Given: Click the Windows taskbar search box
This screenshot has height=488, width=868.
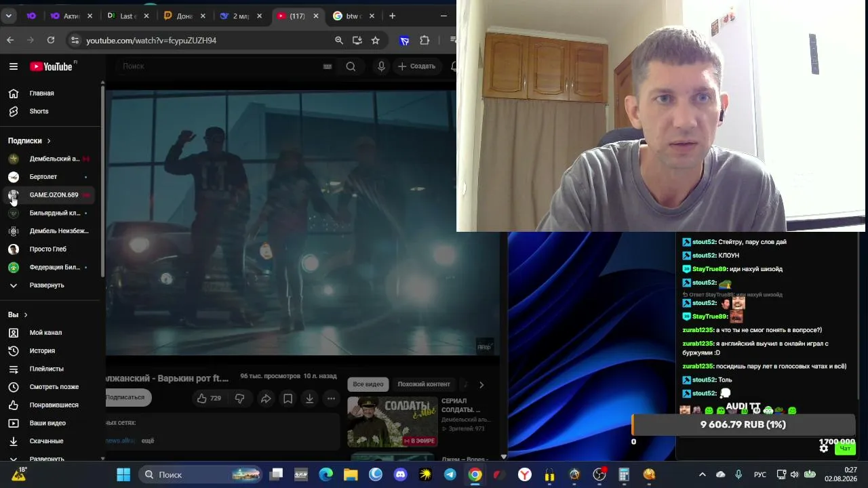Looking at the screenshot, I should (x=201, y=474).
